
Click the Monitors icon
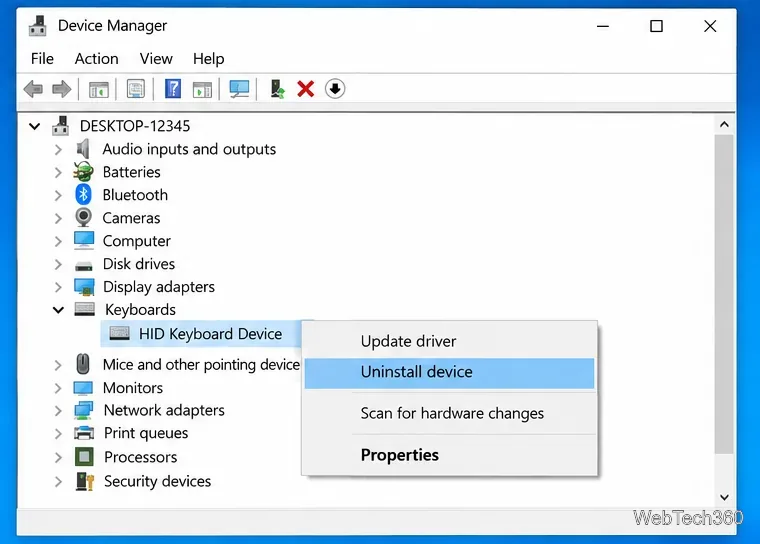tap(83, 388)
